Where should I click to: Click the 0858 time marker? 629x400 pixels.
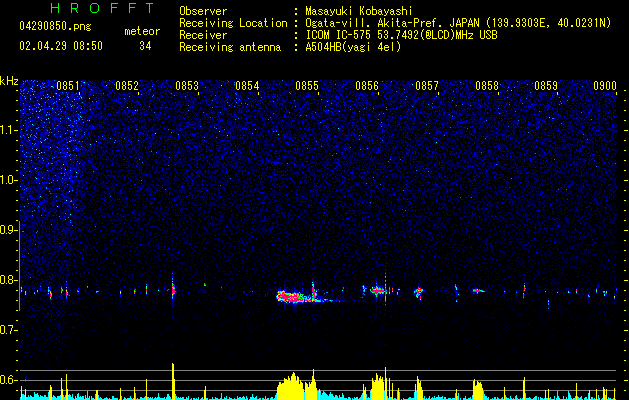[487, 86]
